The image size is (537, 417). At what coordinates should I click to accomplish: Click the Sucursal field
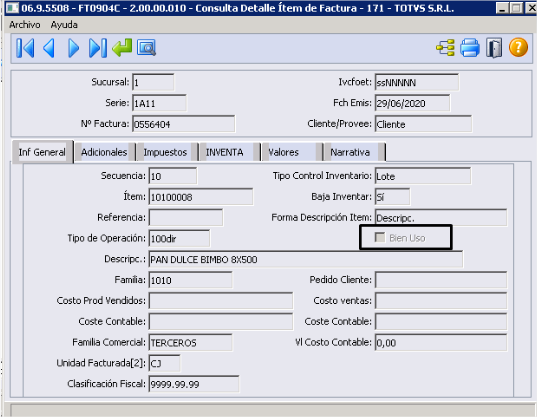(x=153, y=83)
